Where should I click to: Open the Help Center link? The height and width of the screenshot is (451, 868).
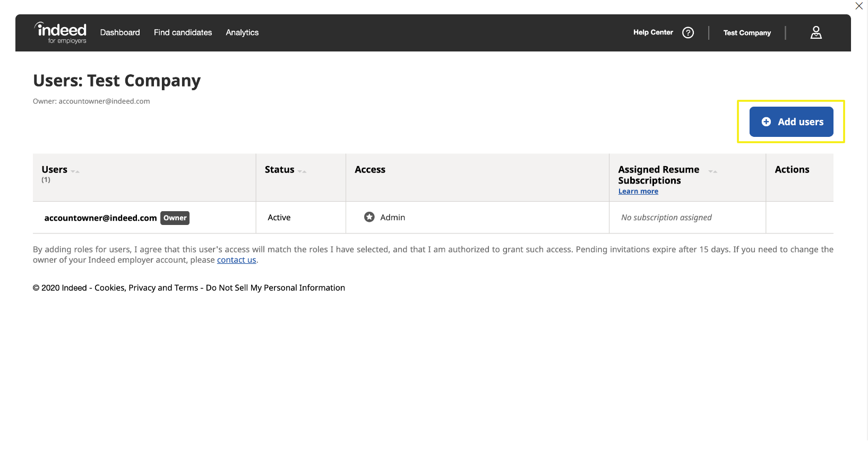(x=653, y=32)
